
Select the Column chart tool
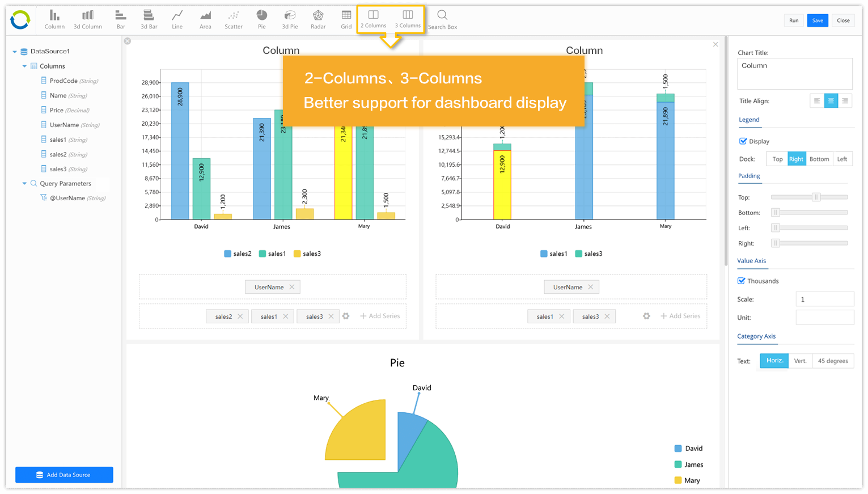54,19
